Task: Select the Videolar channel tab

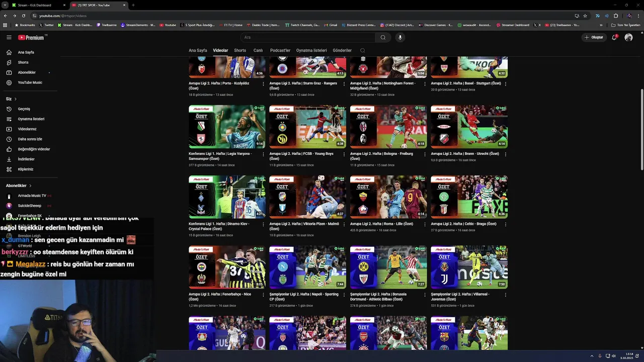Action: (x=220, y=50)
